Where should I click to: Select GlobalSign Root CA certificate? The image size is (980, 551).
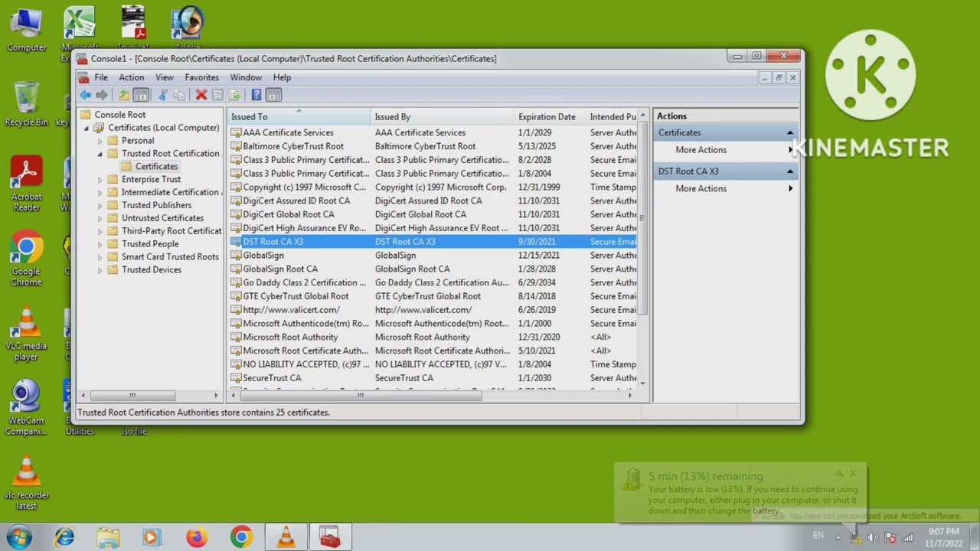pos(433,269)
